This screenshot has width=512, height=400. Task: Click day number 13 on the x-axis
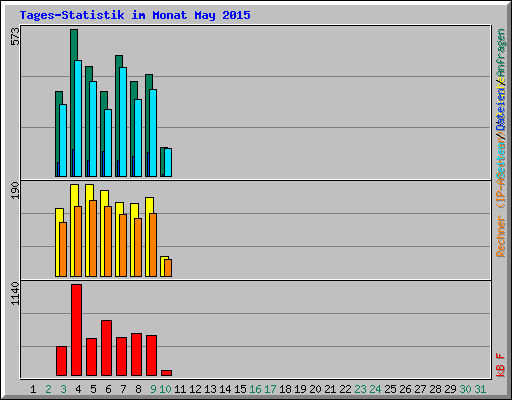[x=210, y=389]
